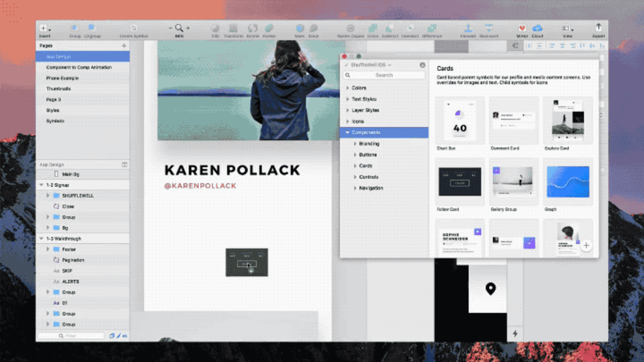Export the current design
Viewport: 644px width, 362px height.
click(598, 29)
